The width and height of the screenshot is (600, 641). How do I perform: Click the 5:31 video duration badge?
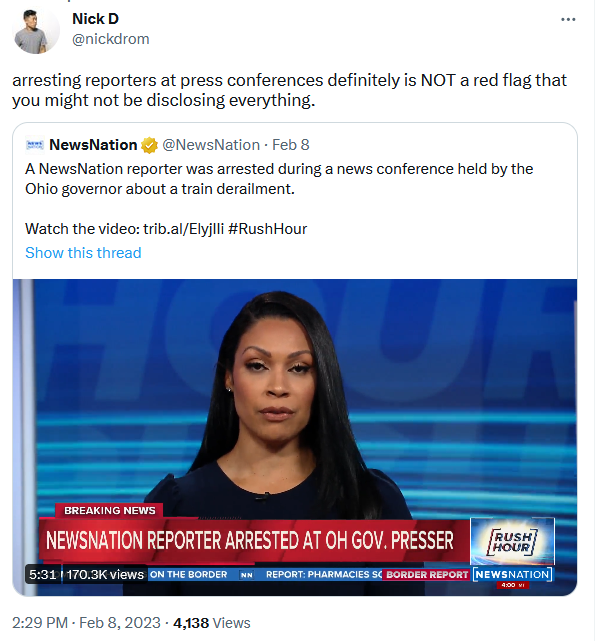pyautogui.click(x=43, y=574)
